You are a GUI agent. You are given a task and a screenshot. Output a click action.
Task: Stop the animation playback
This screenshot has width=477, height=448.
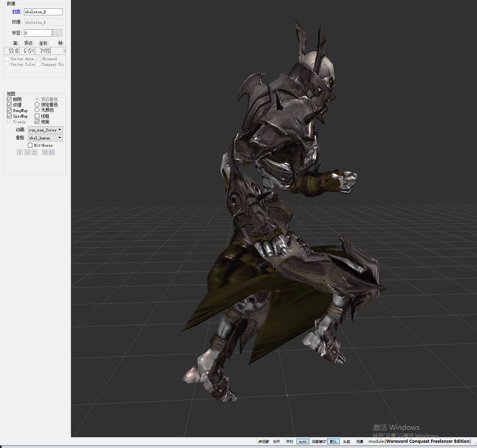(34, 152)
